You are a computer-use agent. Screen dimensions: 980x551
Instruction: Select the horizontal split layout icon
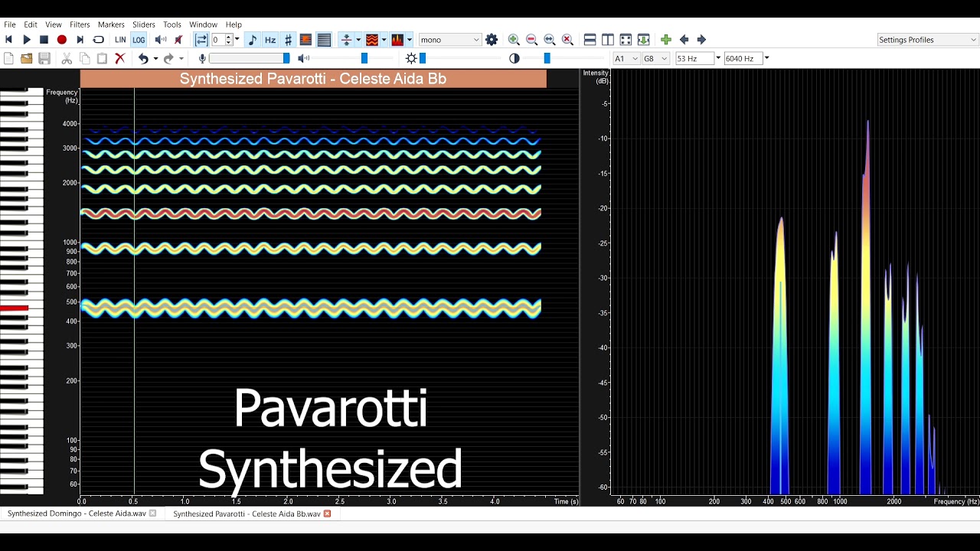point(590,40)
